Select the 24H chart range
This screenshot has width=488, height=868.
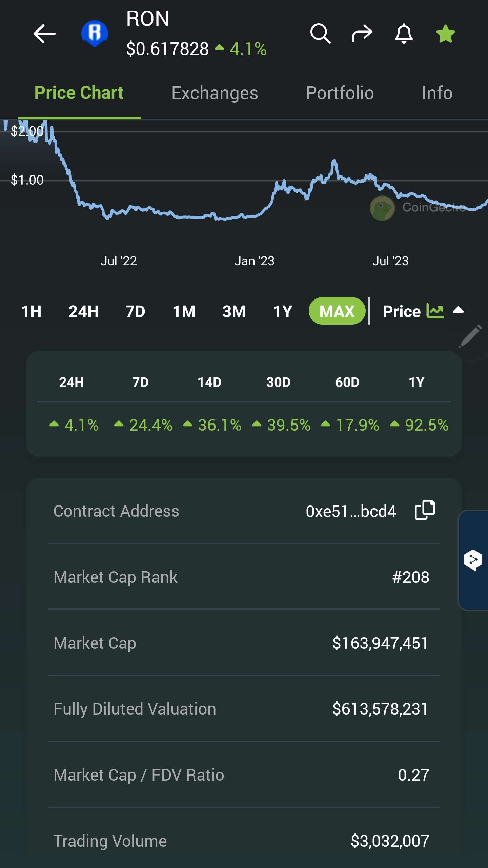pos(83,311)
